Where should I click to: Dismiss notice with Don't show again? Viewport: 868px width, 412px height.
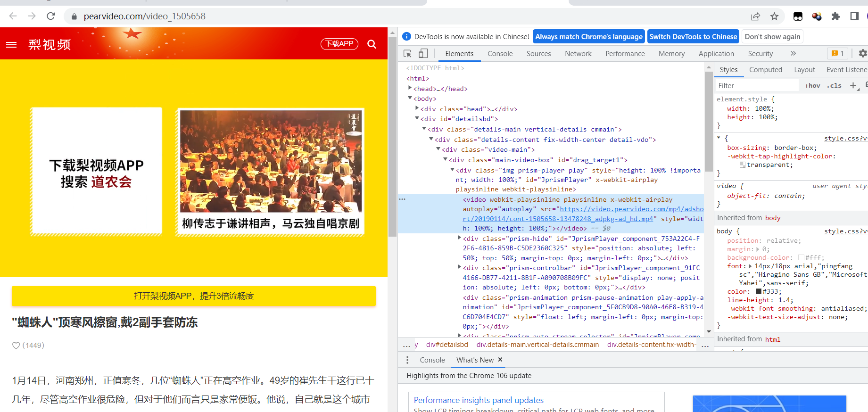tap(773, 37)
